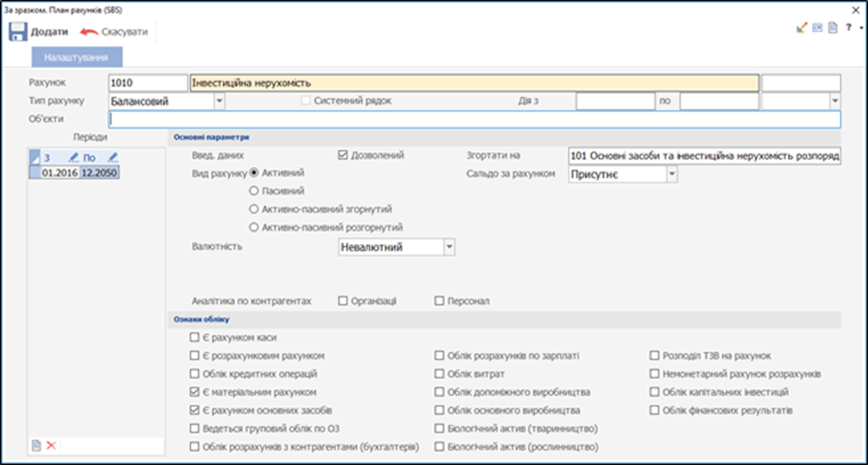Select the Пасивний account type radio button
The image size is (868, 465).
click(253, 191)
